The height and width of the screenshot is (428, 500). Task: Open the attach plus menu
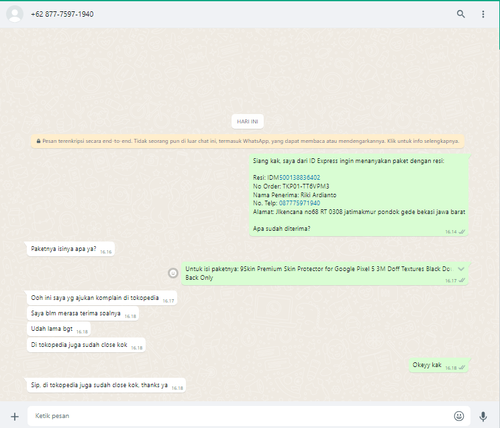click(15, 416)
